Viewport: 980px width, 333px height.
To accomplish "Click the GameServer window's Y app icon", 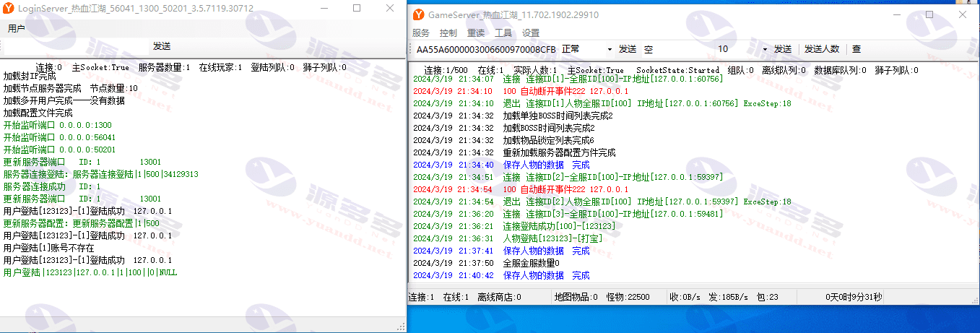I will 418,14.
